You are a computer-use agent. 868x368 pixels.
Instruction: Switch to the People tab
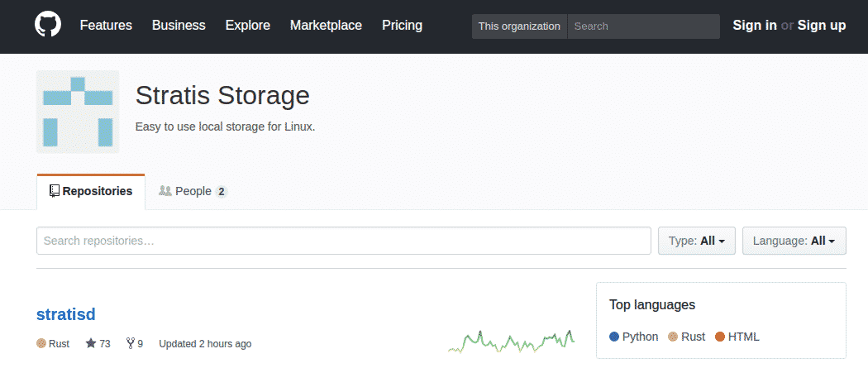tap(193, 192)
